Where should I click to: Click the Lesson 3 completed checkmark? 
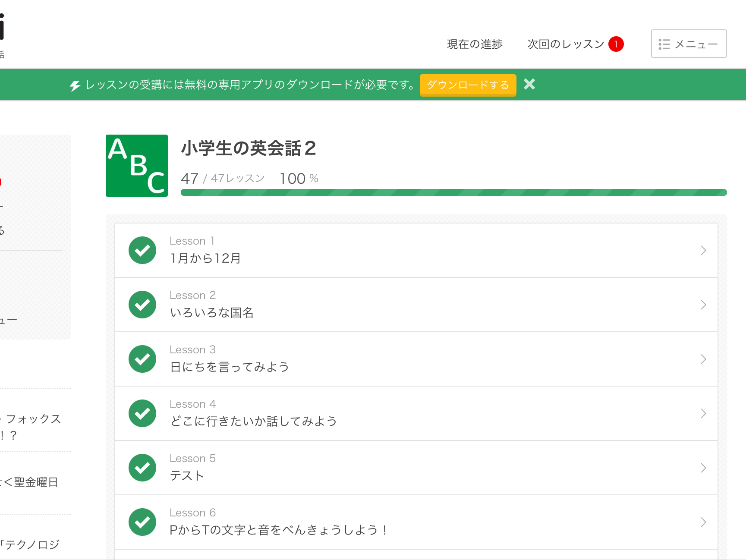click(x=142, y=359)
